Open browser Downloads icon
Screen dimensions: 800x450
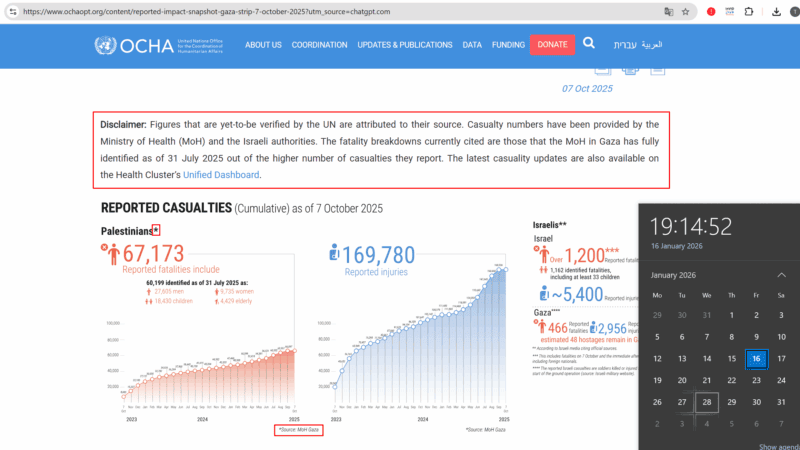[x=776, y=12]
